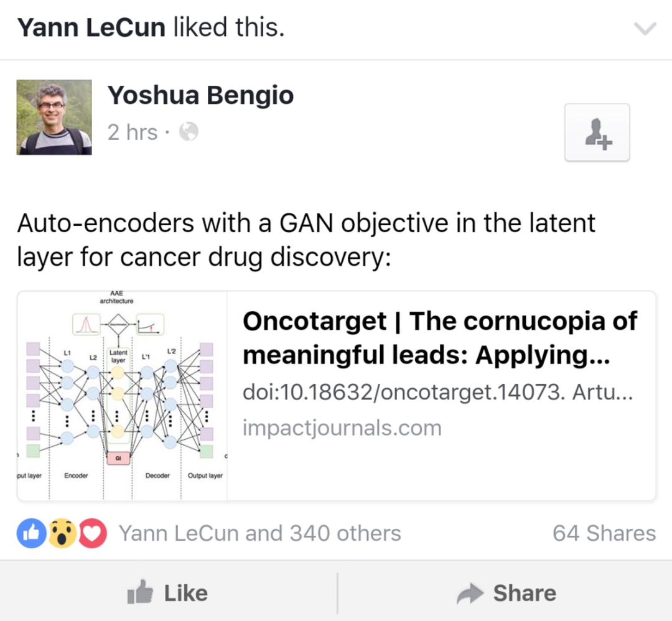Click the post text about auto-encoders
This screenshot has width=672, height=621.
306,240
